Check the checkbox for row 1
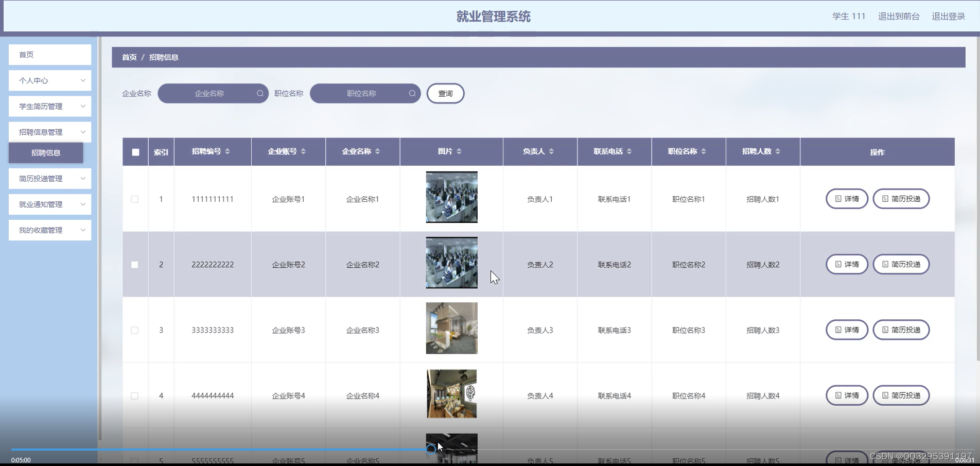This screenshot has height=466, width=980. [134, 199]
